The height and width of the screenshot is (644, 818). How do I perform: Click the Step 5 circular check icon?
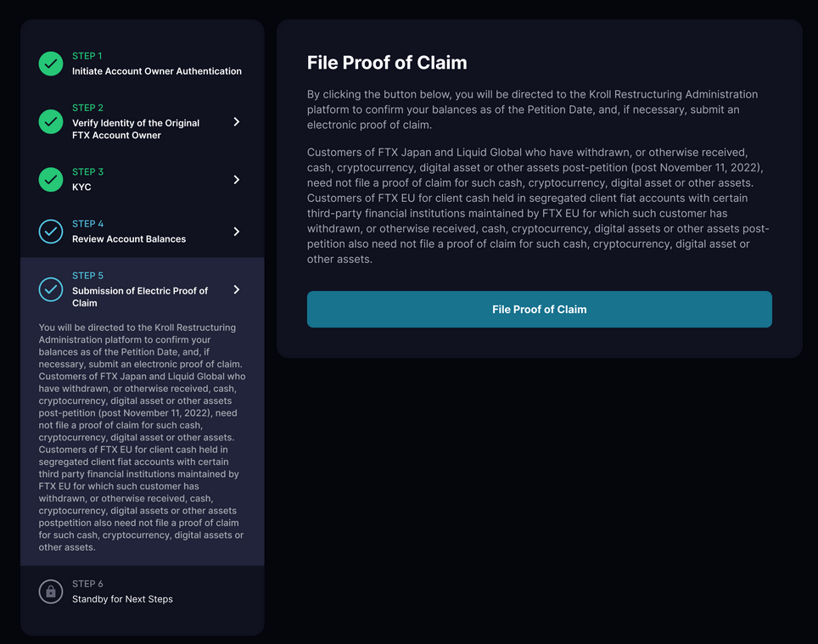point(50,289)
